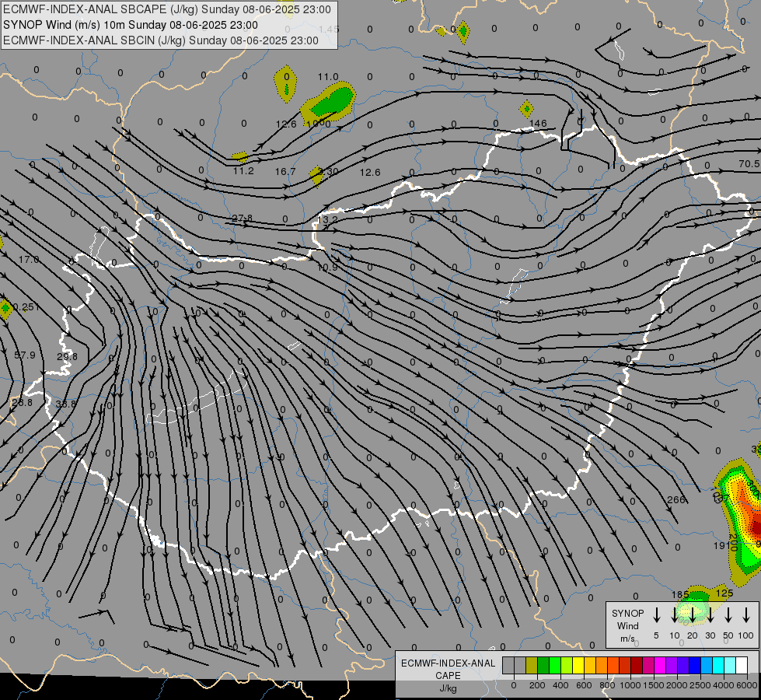Click the SYNOP Wind 10m title line
The width and height of the screenshot is (761, 700).
click(x=131, y=25)
